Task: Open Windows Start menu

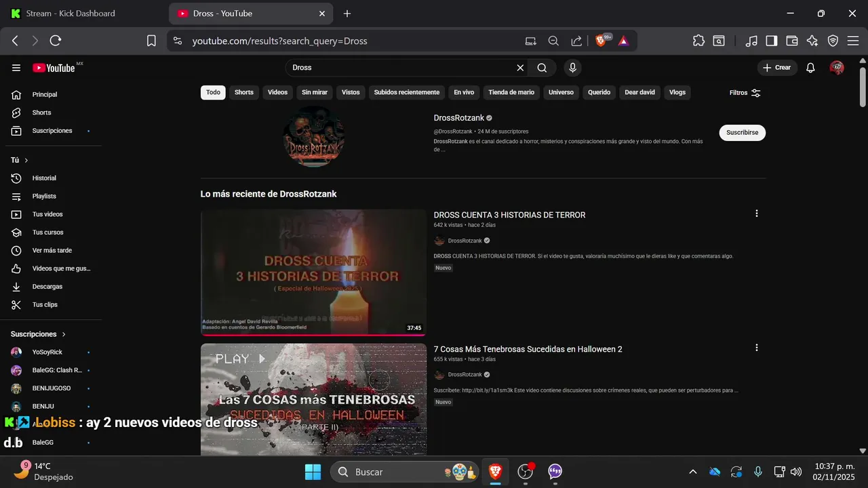Action: 313,472
